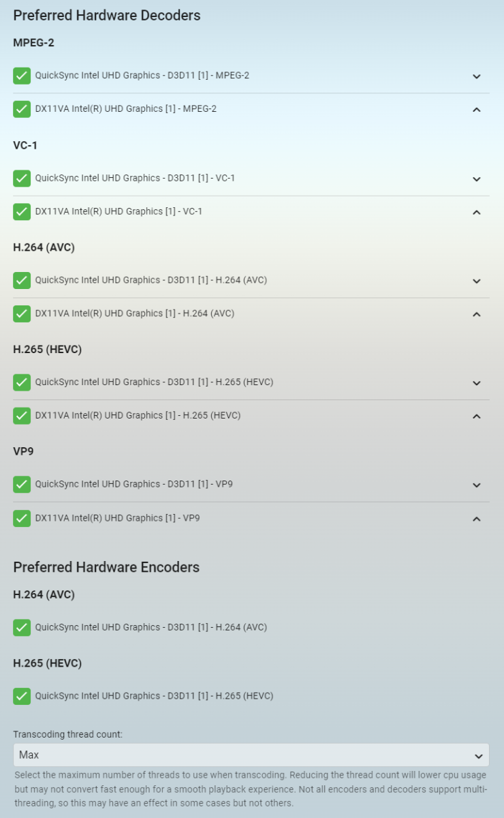This screenshot has height=818, width=504.
Task: Uncheck DX11VA MPEG-2 decoder checkbox
Action: click(22, 109)
